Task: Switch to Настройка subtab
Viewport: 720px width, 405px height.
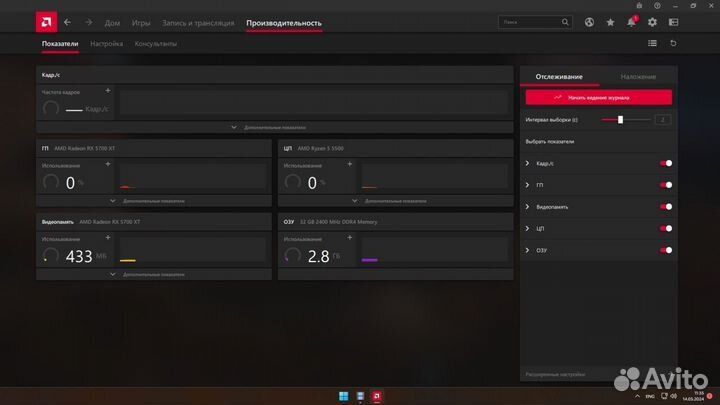Action: [107, 44]
